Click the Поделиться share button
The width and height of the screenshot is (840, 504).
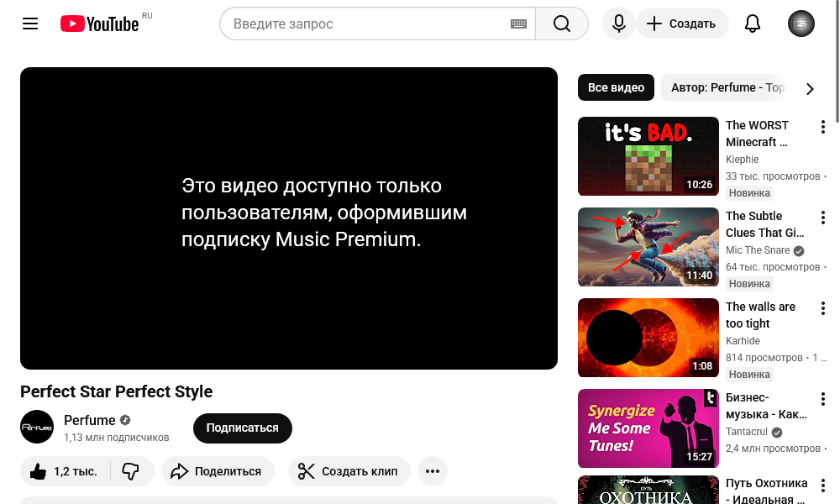tap(218, 471)
